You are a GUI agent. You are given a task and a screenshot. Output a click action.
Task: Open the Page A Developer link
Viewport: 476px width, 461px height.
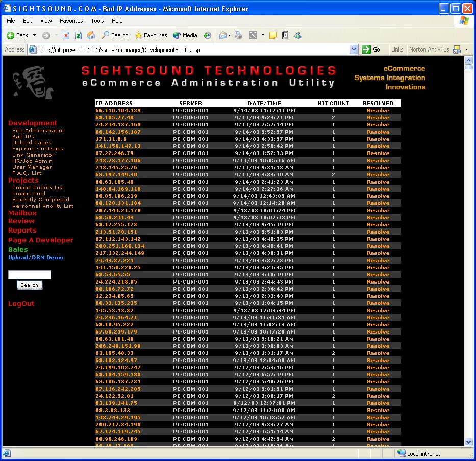pyautogui.click(x=41, y=240)
